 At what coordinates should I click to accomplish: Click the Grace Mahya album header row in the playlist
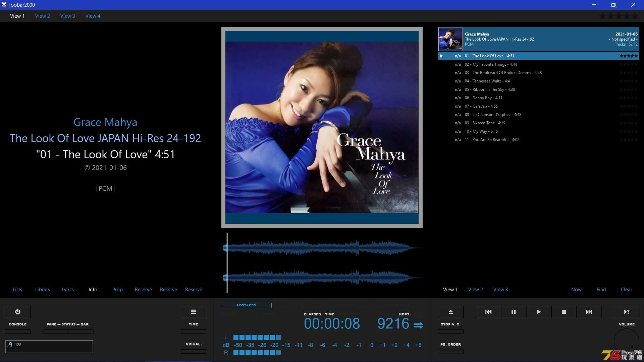point(539,39)
